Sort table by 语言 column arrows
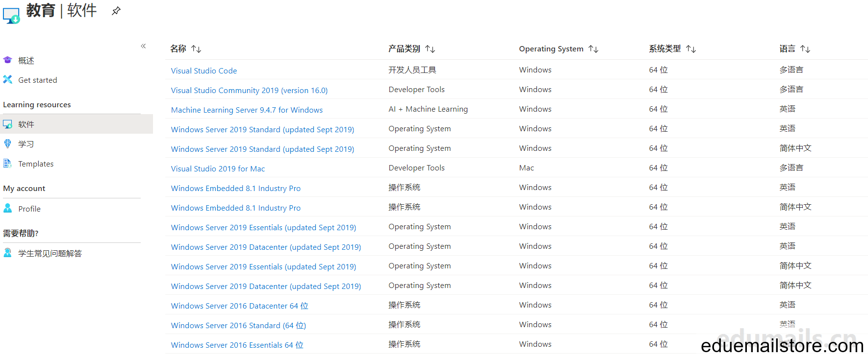This screenshot has width=868, height=359. (805, 49)
